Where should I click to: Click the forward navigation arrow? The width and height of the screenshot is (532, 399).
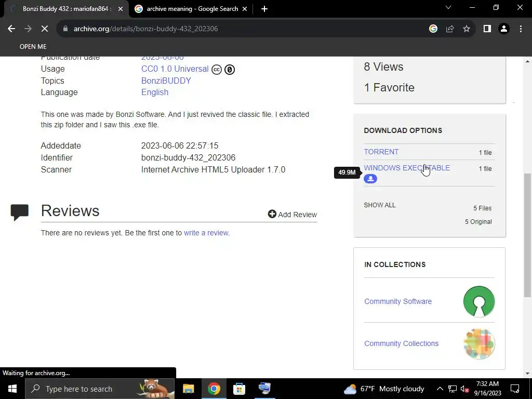[28, 29]
